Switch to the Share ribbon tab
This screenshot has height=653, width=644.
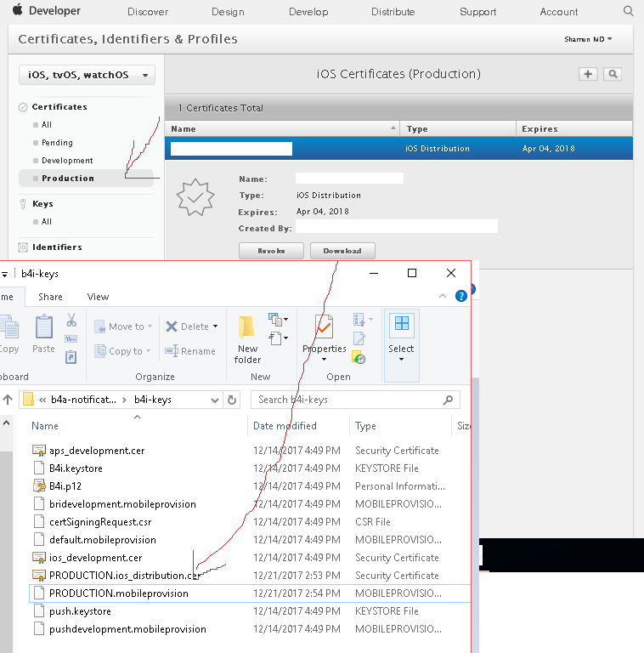[50, 297]
